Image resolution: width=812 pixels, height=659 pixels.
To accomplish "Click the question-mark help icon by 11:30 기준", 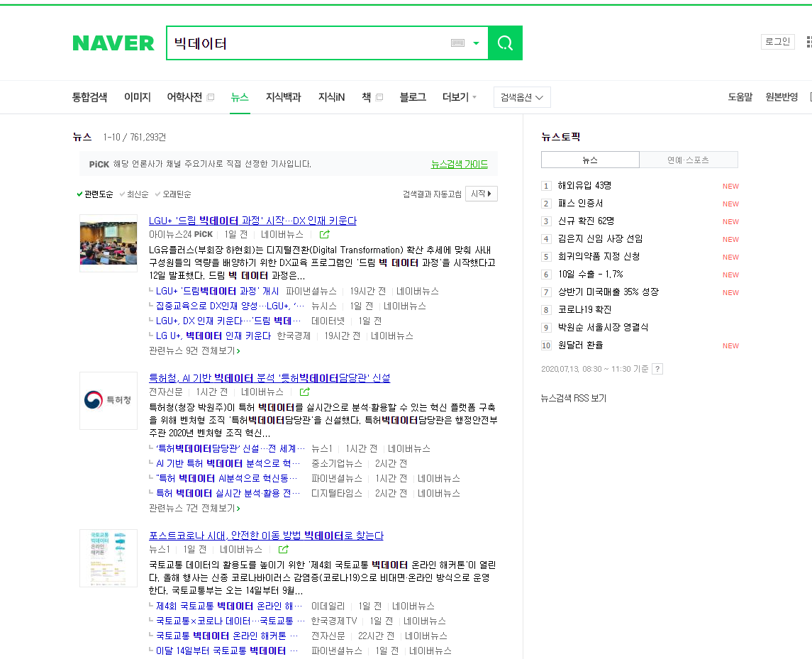I will click(x=657, y=369).
